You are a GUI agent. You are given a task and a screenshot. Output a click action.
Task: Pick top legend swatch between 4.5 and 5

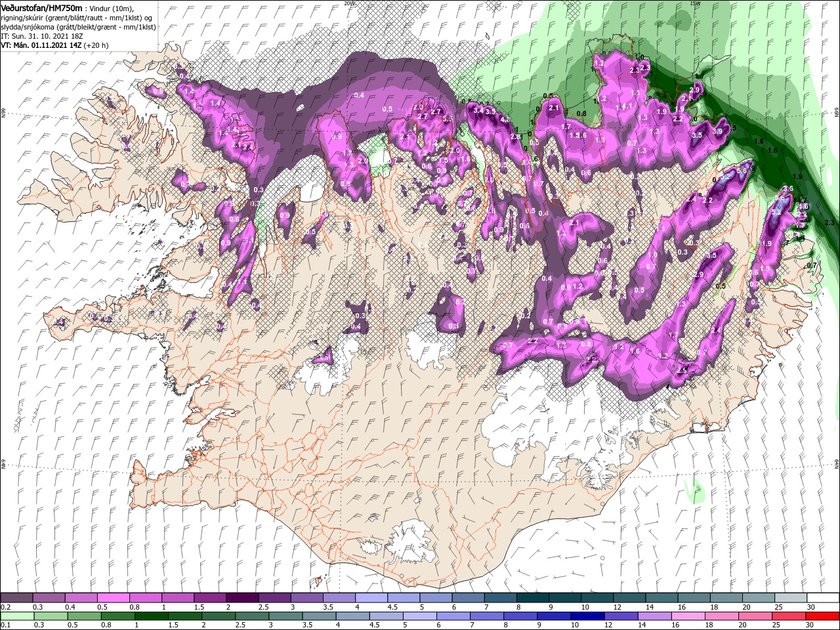click(403, 598)
